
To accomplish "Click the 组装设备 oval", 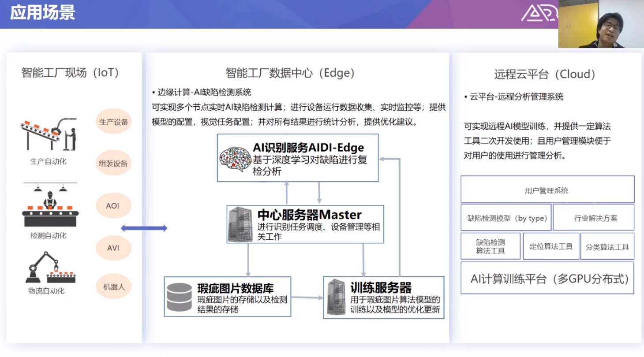I will 113,164.
